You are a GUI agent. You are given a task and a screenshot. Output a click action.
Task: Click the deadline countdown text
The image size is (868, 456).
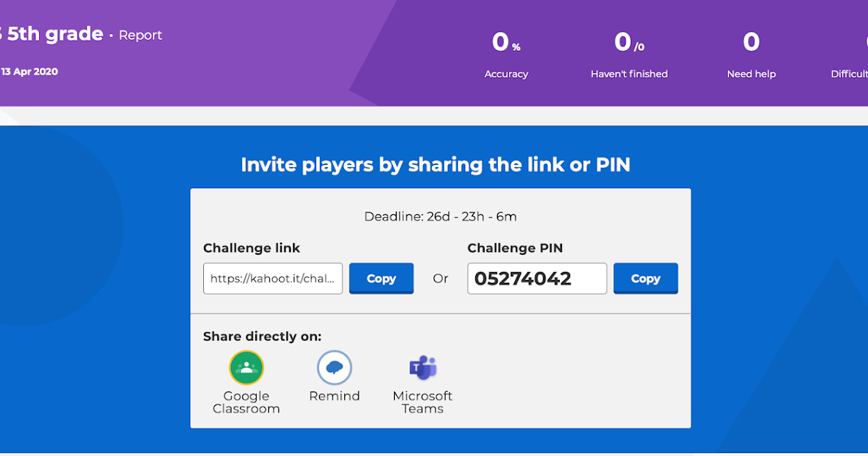(x=440, y=216)
